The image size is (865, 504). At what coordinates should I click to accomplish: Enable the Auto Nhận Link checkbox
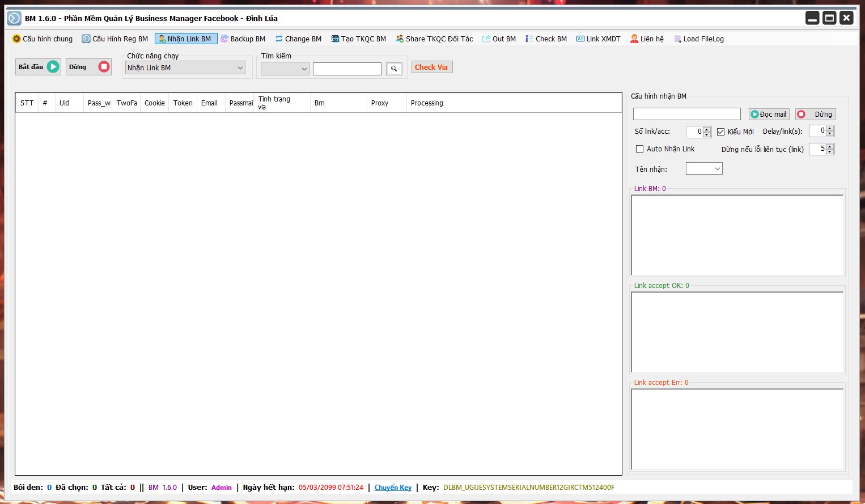[x=665, y=149]
